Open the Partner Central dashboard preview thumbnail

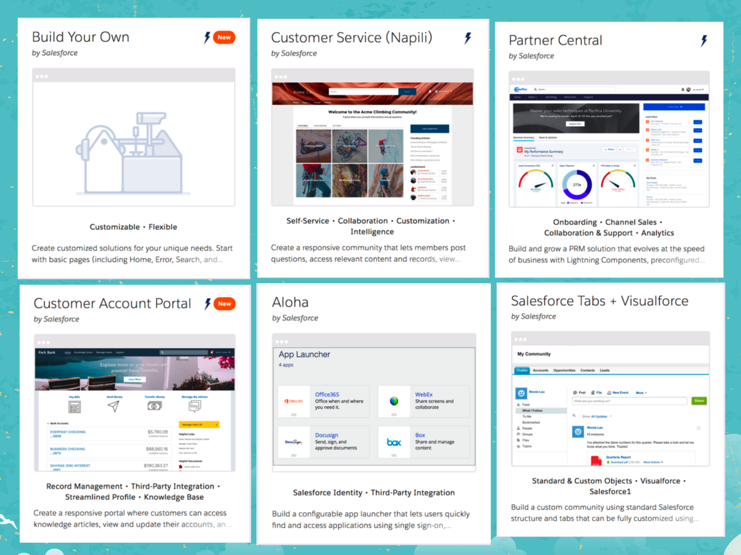tap(609, 139)
